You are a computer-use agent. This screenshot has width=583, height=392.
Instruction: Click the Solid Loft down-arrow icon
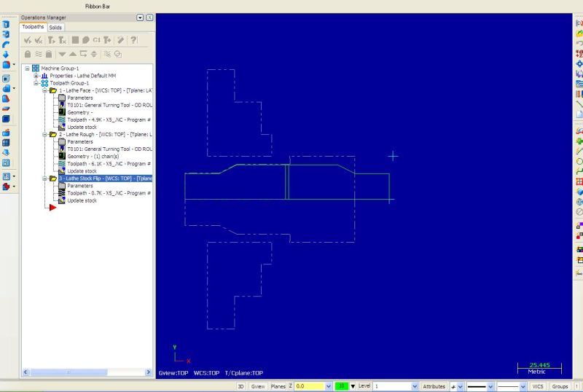pyautogui.click(x=6, y=55)
